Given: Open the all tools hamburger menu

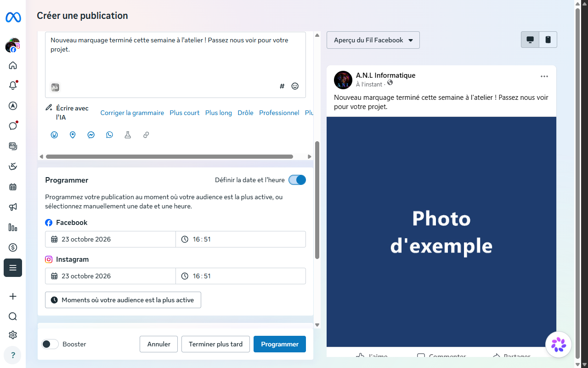Looking at the screenshot, I should click(13, 268).
